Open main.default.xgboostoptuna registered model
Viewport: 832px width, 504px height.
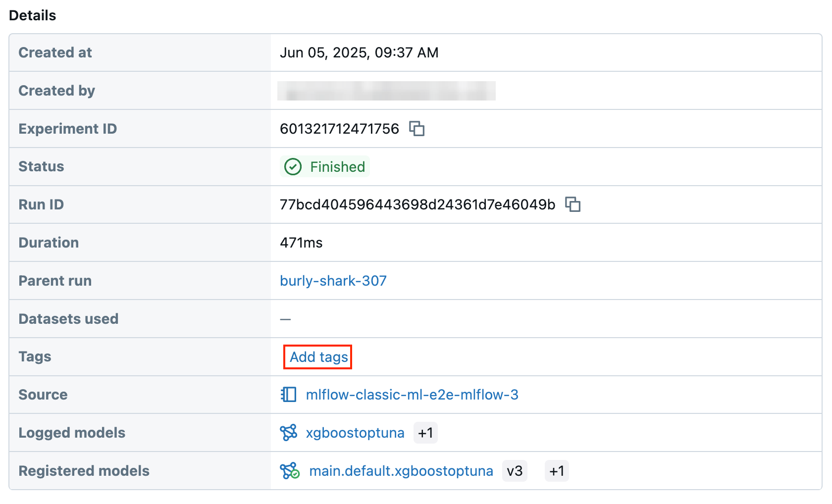pyautogui.click(x=401, y=471)
